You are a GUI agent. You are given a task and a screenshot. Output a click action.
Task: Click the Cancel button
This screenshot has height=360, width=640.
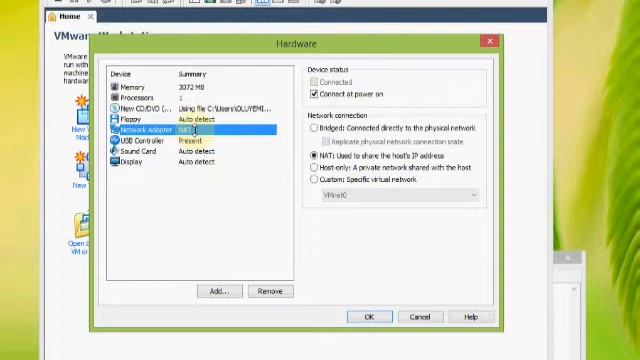(420, 317)
